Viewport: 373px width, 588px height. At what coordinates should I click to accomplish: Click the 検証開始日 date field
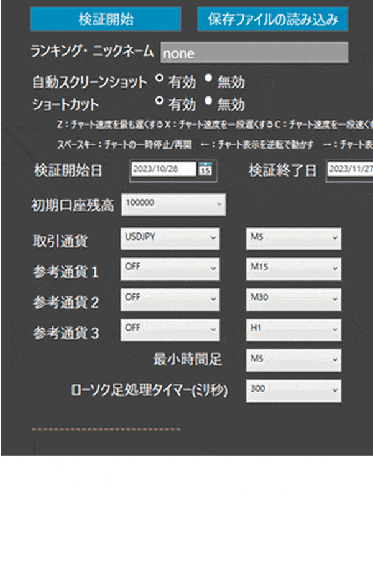pos(163,170)
